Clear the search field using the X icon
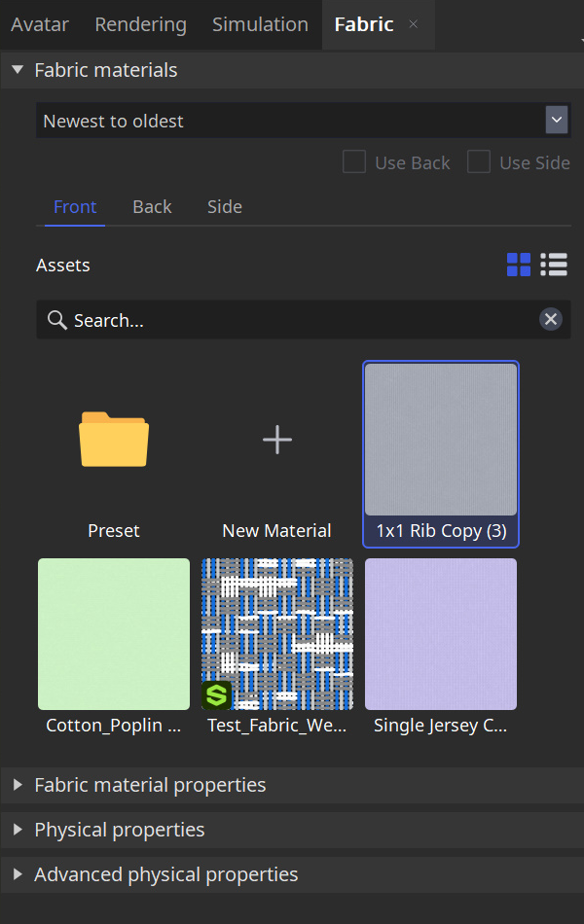 [550, 319]
